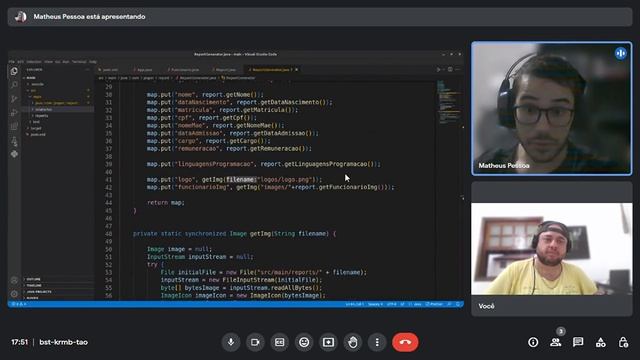This screenshot has height=360, width=640.
Task: Click the red hang-up button
Action: point(405,342)
